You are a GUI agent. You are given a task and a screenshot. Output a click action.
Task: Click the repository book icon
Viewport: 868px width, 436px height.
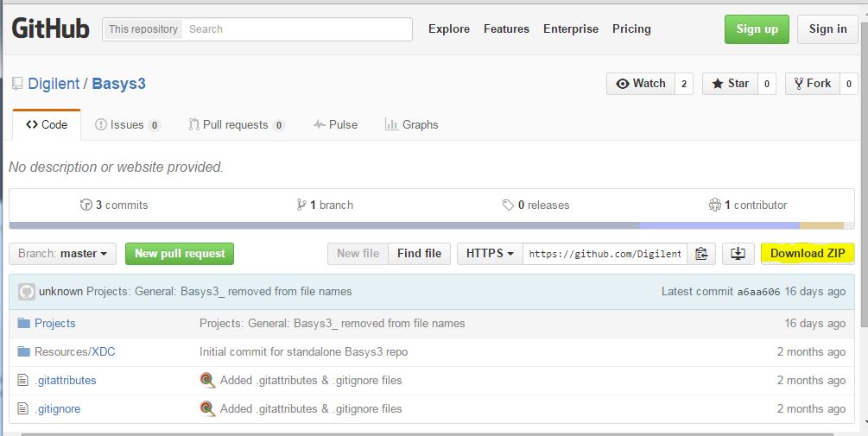[17, 84]
